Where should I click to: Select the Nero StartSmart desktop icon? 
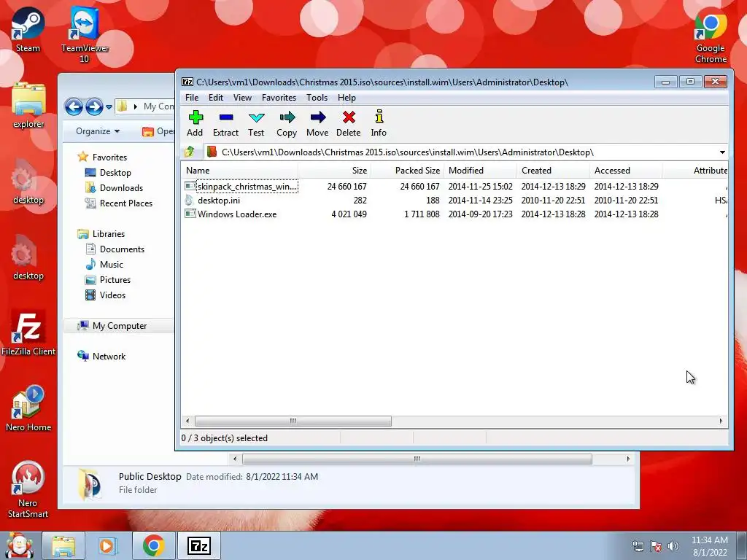pos(28,490)
